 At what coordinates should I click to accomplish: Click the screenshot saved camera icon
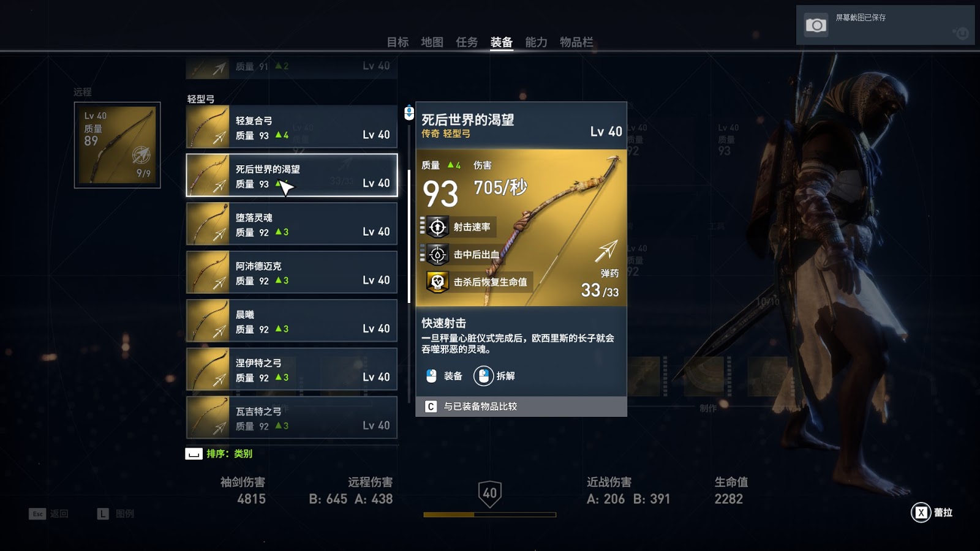(815, 25)
